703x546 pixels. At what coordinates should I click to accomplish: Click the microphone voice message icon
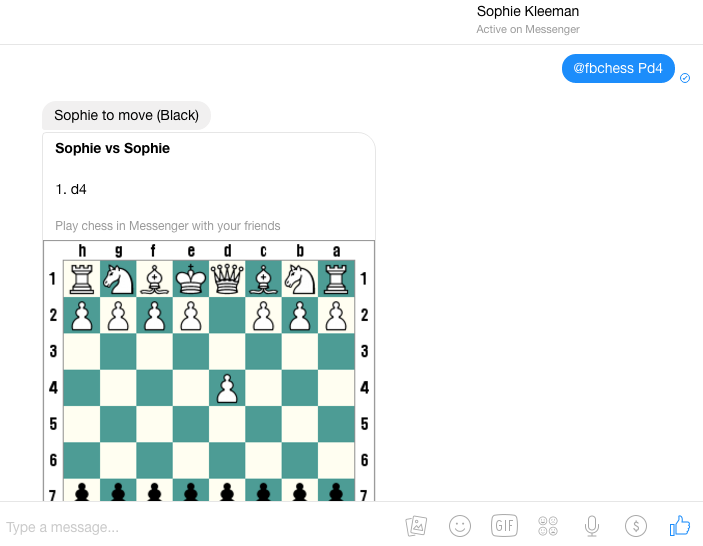coord(592,526)
